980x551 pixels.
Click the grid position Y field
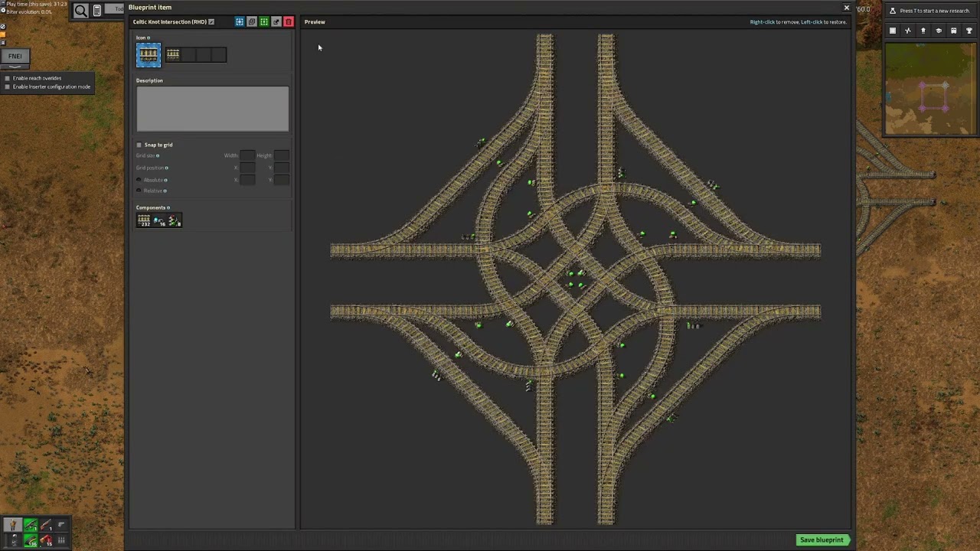pos(282,168)
